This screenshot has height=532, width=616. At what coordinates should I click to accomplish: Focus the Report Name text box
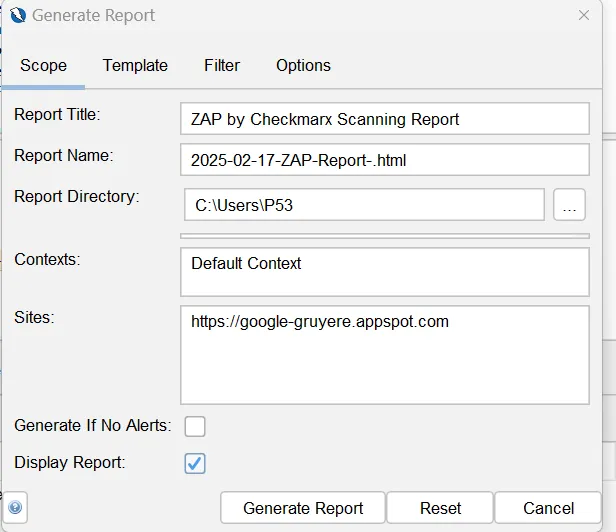click(385, 160)
